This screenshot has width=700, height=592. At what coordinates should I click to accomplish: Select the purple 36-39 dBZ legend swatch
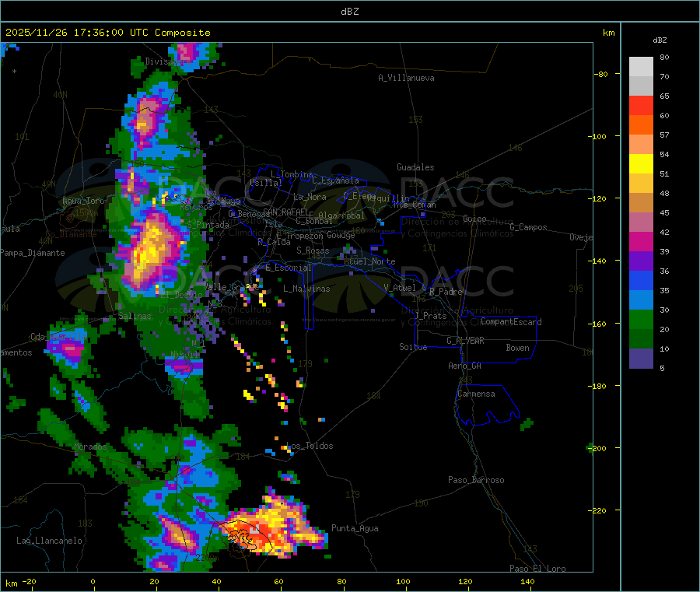point(641,261)
